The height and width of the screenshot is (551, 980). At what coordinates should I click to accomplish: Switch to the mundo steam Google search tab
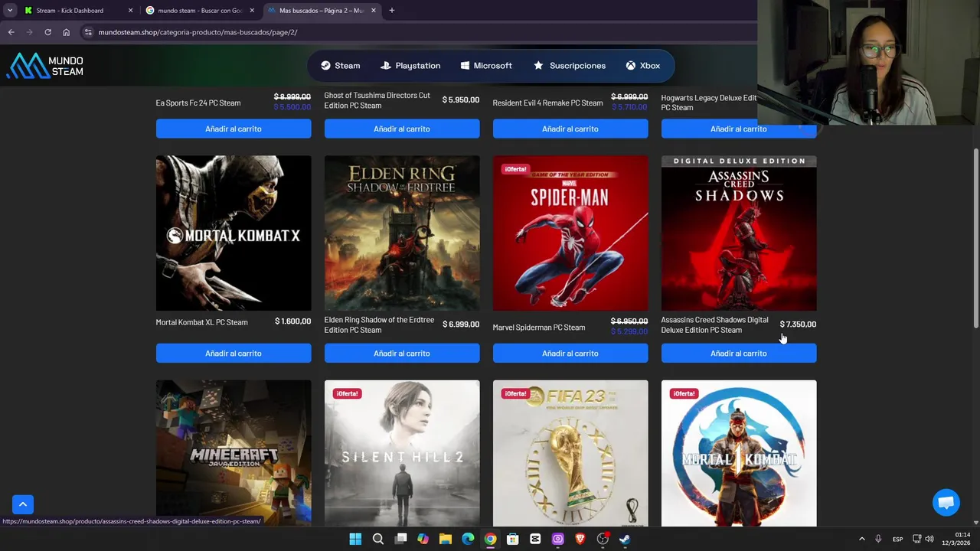193,11
